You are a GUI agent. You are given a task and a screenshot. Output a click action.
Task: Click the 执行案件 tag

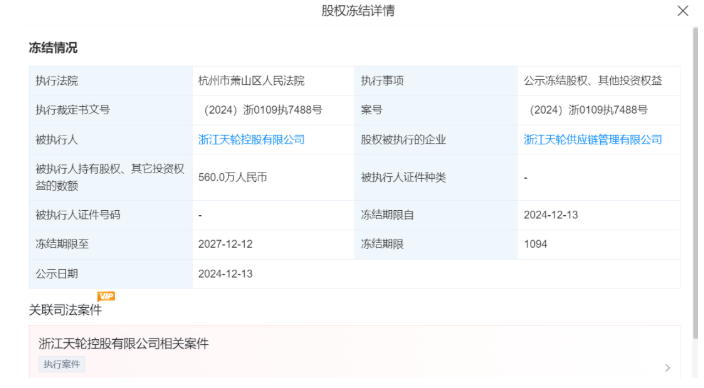(62, 364)
